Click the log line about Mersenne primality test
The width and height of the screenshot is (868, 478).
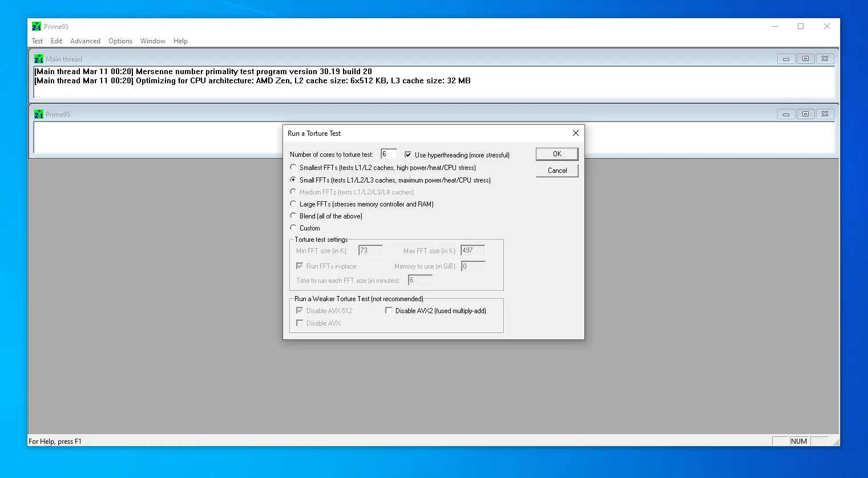(203, 71)
